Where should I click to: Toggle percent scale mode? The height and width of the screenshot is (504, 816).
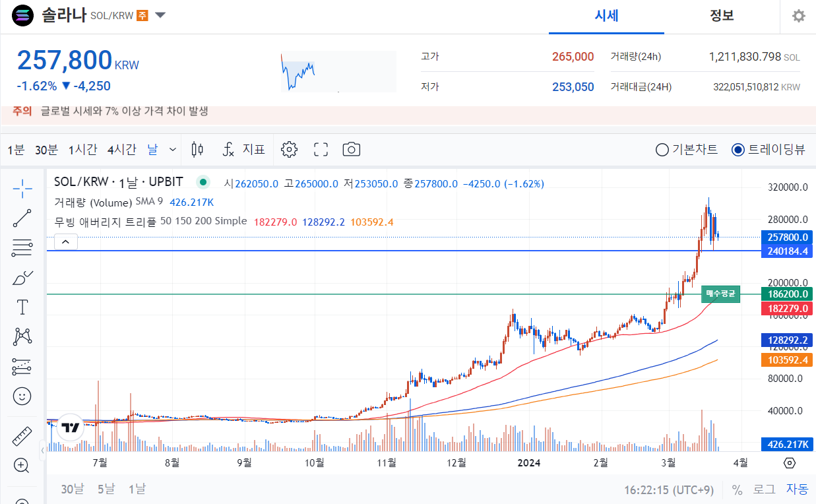tap(737, 489)
